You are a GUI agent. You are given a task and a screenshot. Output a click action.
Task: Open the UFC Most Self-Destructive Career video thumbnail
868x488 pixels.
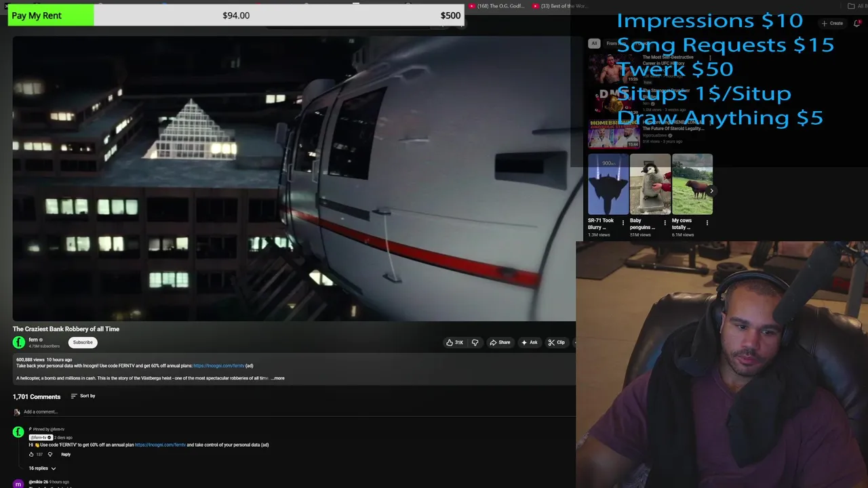[614, 68]
